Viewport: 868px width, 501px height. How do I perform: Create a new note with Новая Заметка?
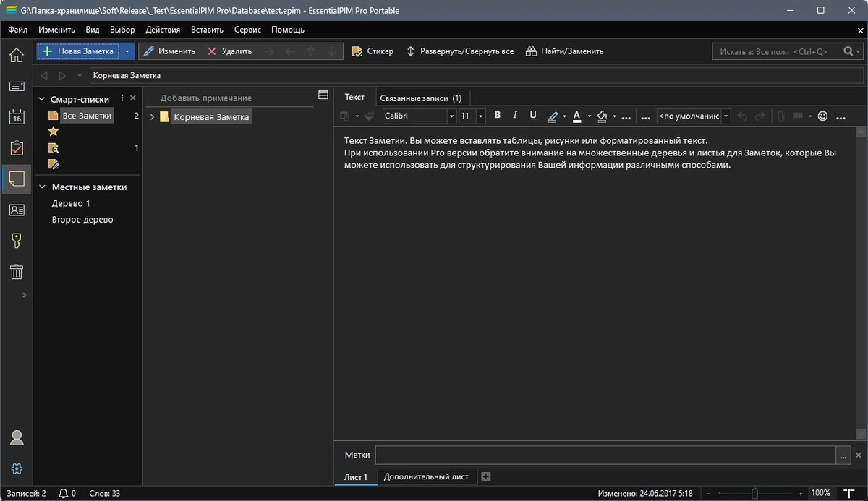78,51
